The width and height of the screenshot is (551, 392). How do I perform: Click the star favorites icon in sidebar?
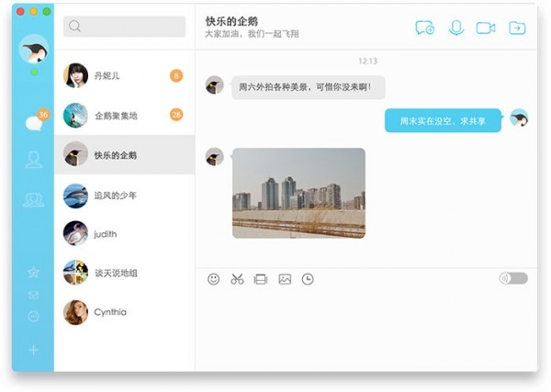[x=34, y=273]
